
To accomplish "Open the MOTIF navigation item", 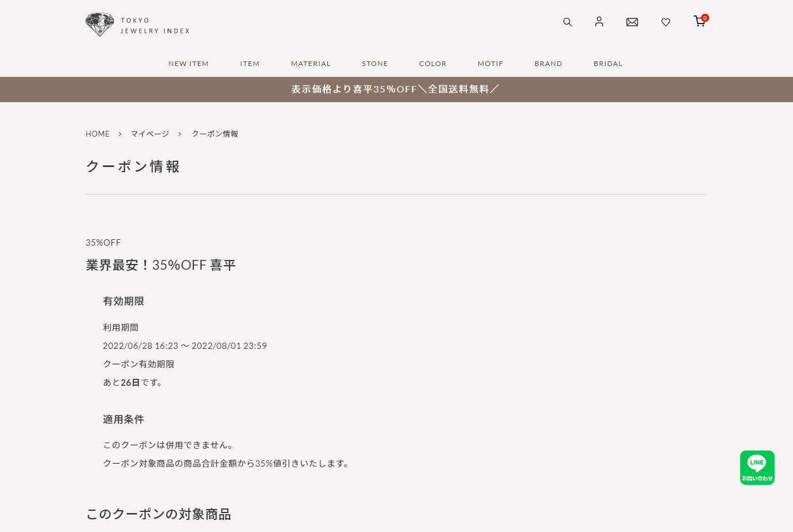I will (x=490, y=64).
